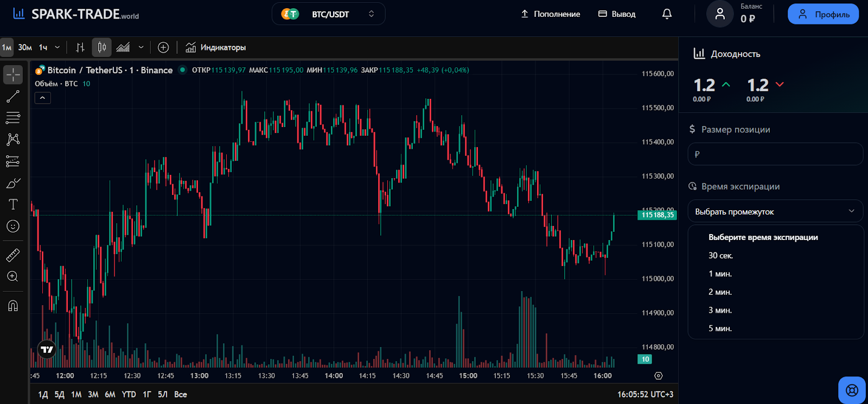The image size is (868, 404).
Task: Open the emoji icons tool
Action: click(13, 226)
